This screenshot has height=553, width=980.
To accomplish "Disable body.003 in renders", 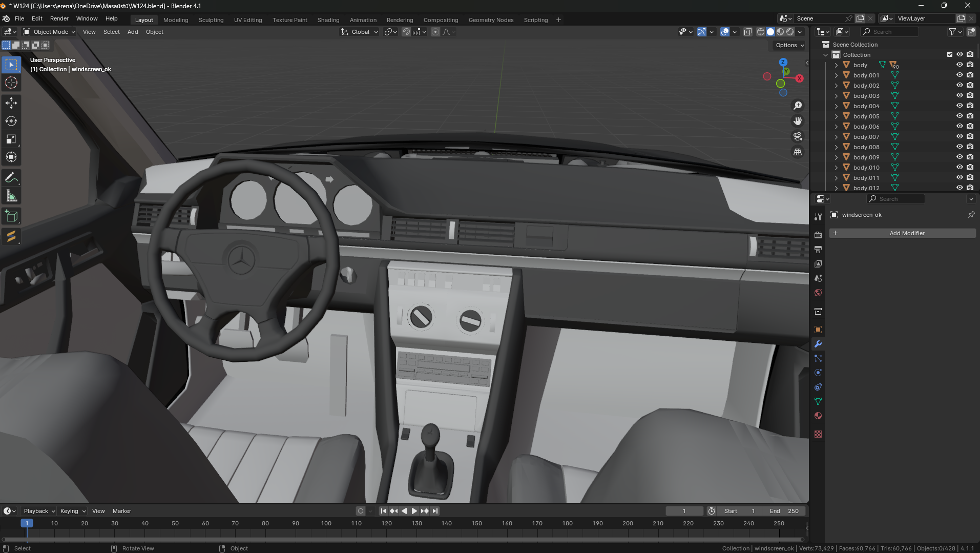I will [970, 96].
